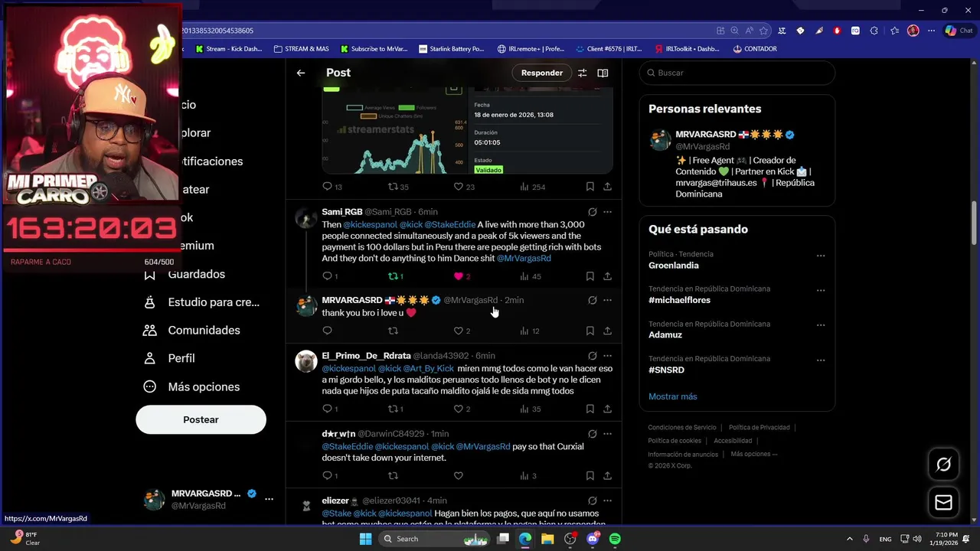This screenshot has width=980, height=551.
Task: Open the Grok floating button
Action: 943,465
